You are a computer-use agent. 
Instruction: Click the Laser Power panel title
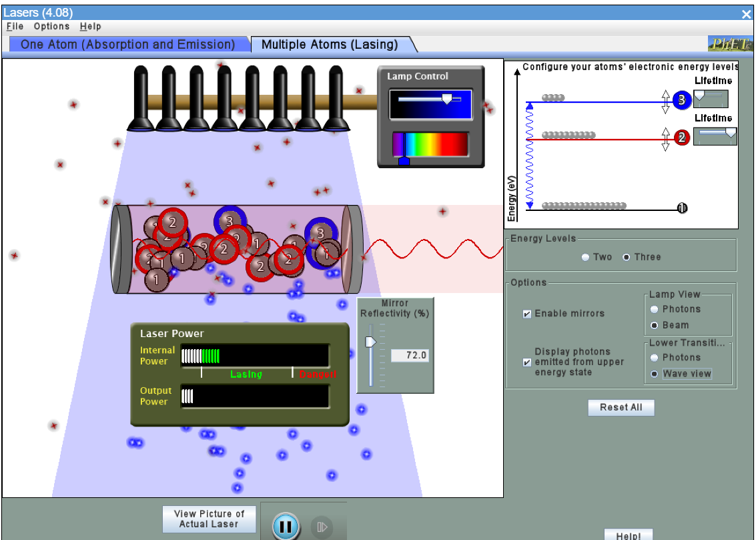coord(172,334)
